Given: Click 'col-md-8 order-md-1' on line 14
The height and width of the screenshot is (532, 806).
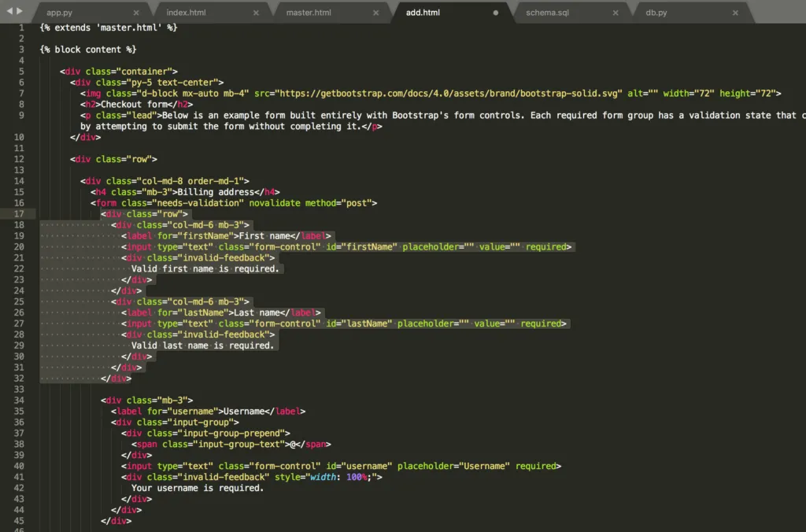Looking at the screenshot, I should [x=190, y=181].
